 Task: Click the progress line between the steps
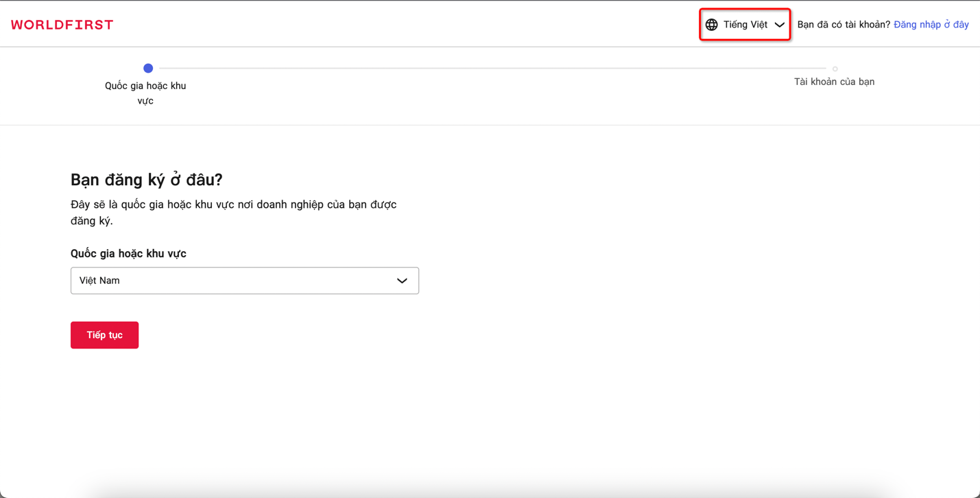[x=491, y=68]
